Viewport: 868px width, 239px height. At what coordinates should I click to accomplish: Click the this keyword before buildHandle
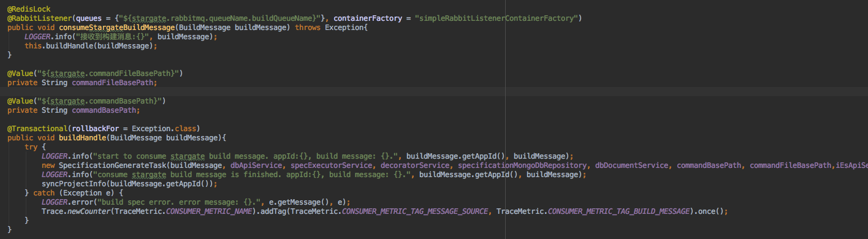click(x=33, y=46)
